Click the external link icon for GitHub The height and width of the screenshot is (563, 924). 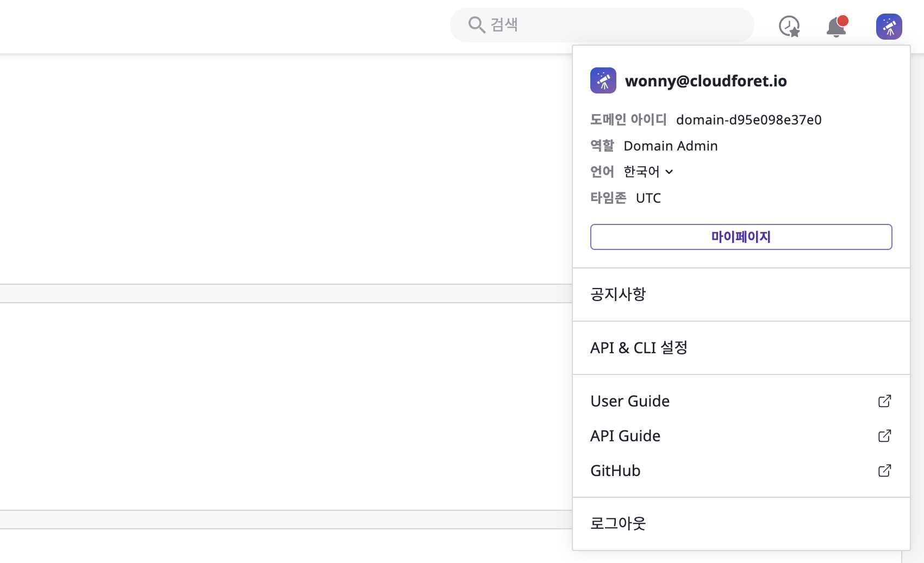(885, 471)
